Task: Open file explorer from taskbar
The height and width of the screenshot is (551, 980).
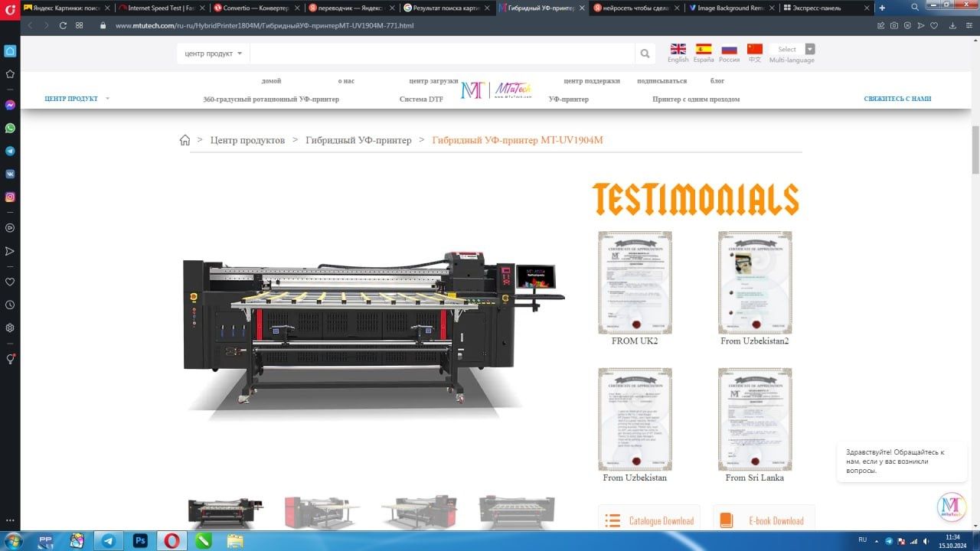Action: click(x=235, y=540)
